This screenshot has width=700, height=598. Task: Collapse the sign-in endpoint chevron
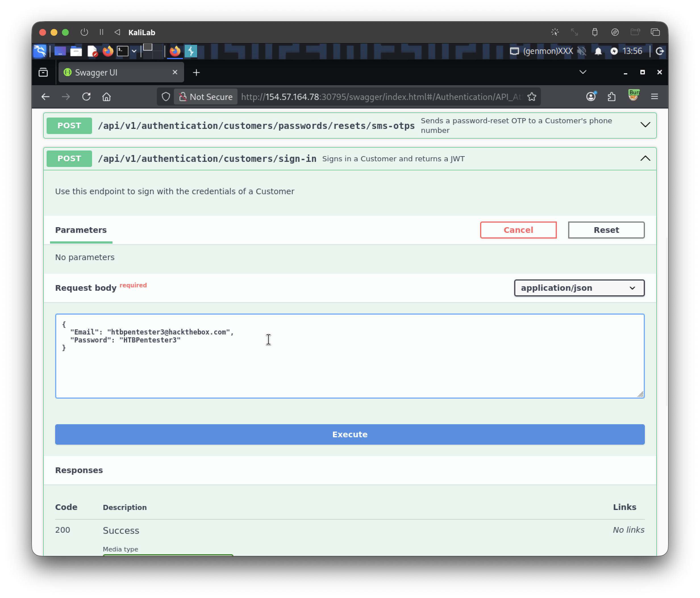[x=645, y=158]
